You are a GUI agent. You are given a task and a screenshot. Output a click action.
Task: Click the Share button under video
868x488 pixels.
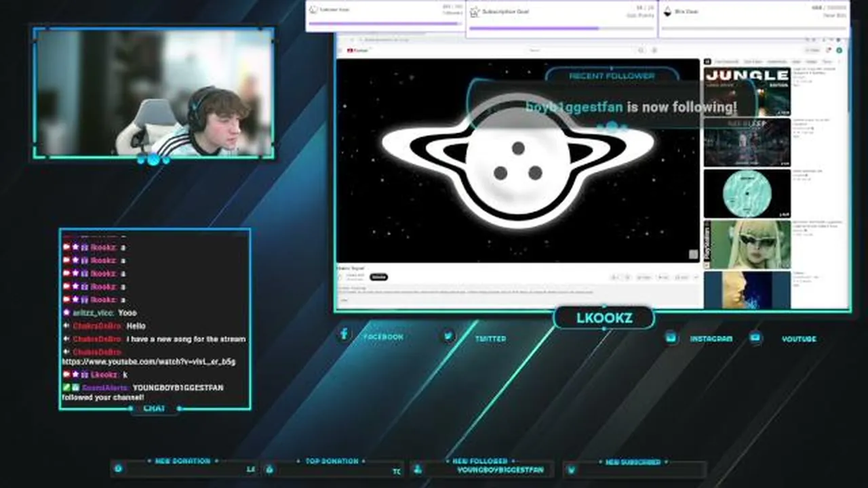[x=645, y=277]
